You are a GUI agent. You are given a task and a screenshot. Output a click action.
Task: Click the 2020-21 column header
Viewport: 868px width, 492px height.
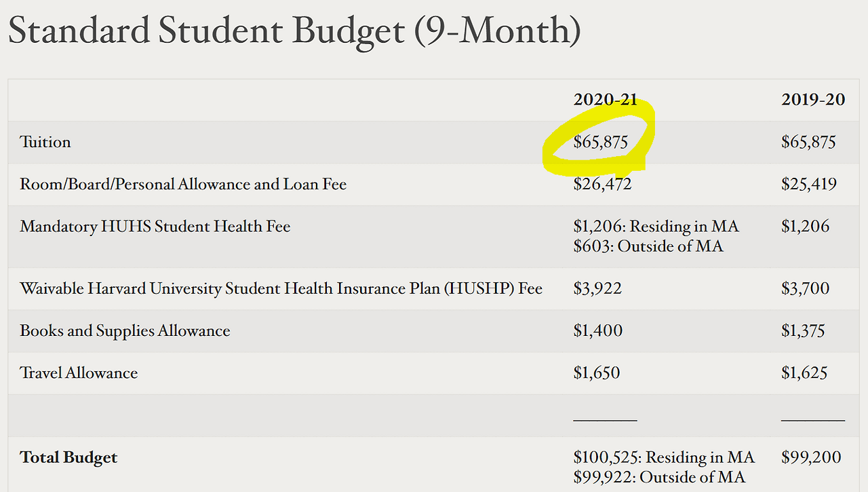click(605, 100)
